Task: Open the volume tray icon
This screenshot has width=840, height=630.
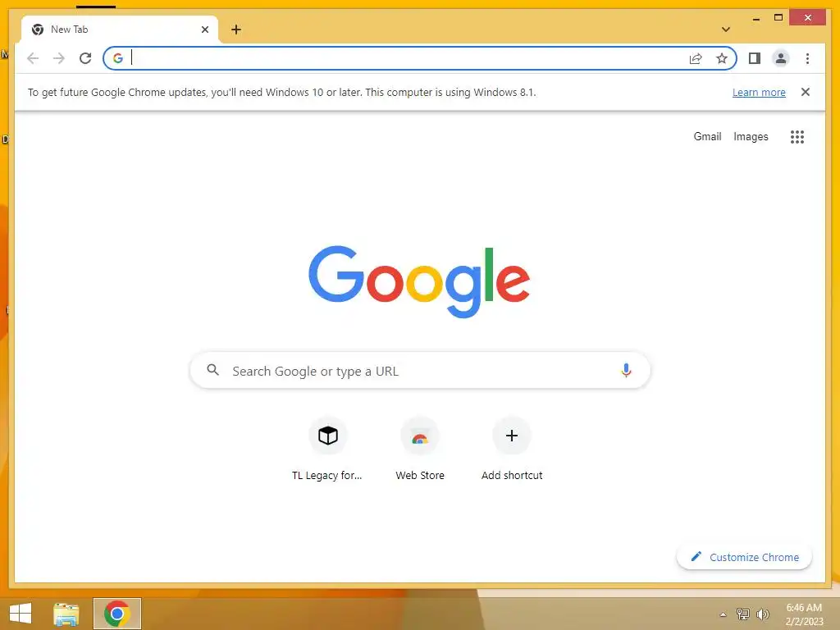Action: point(762,614)
